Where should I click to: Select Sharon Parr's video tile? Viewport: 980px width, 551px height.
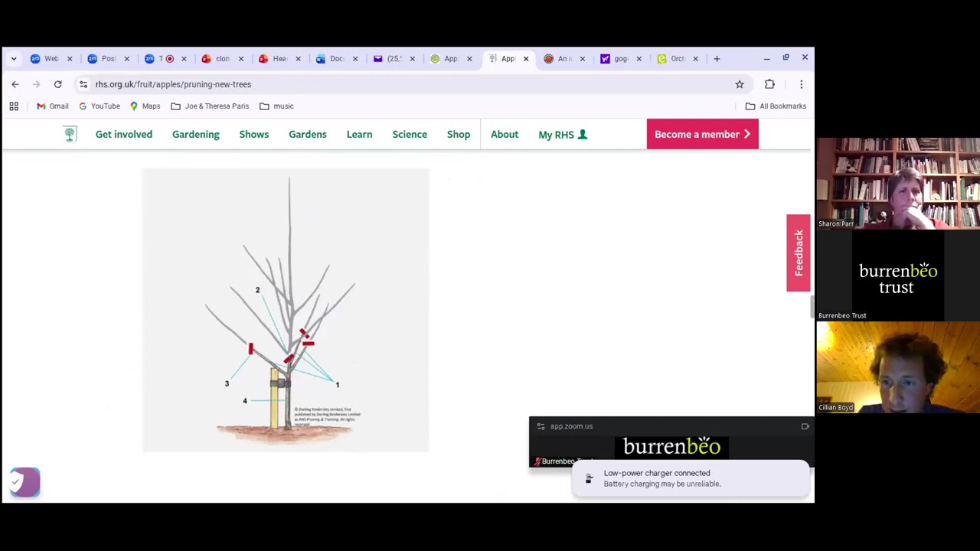coord(898,184)
